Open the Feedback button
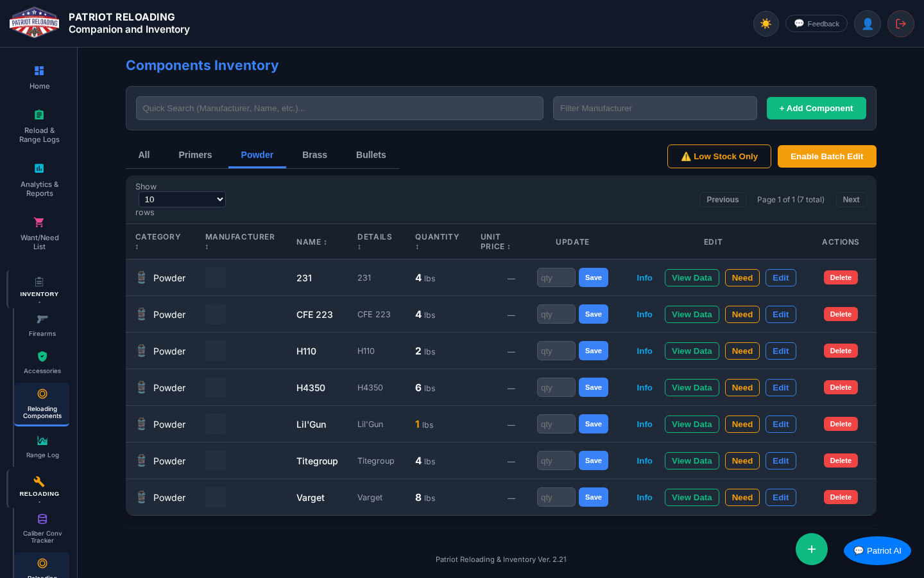 (816, 24)
